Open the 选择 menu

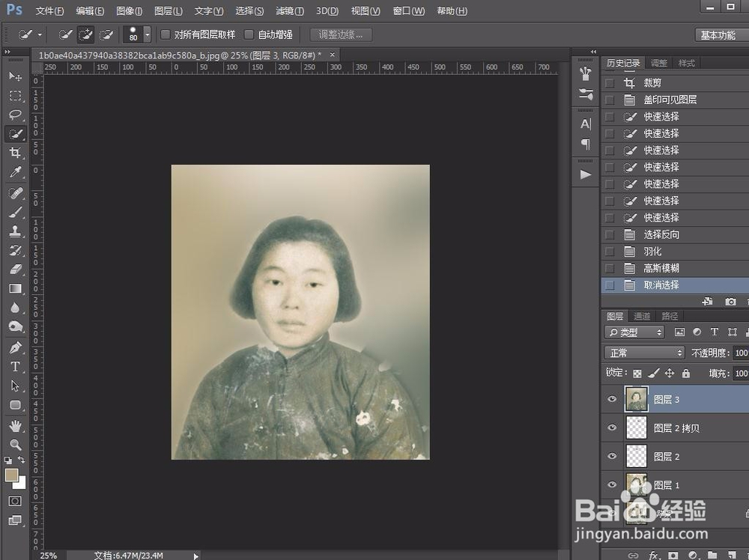tap(249, 10)
